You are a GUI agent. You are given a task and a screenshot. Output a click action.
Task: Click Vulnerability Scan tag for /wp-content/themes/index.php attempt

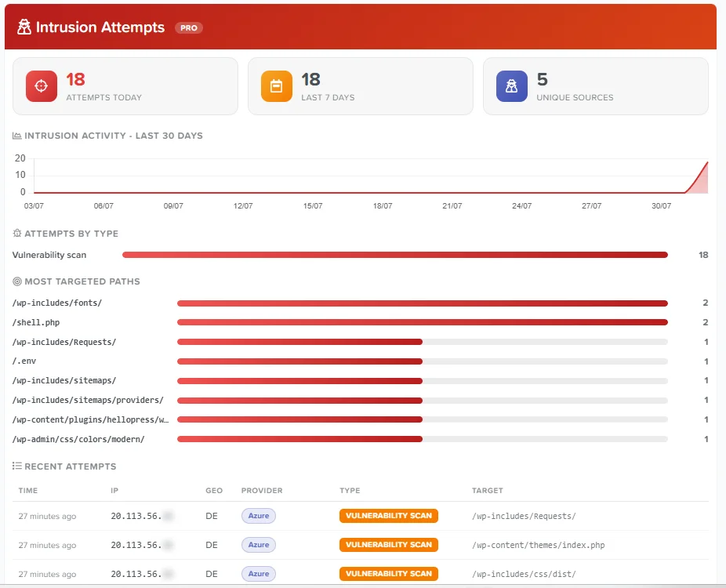pyautogui.click(x=388, y=545)
